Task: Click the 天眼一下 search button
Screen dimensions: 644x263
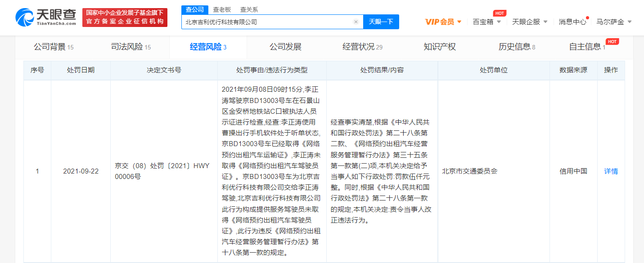Action: click(381, 22)
